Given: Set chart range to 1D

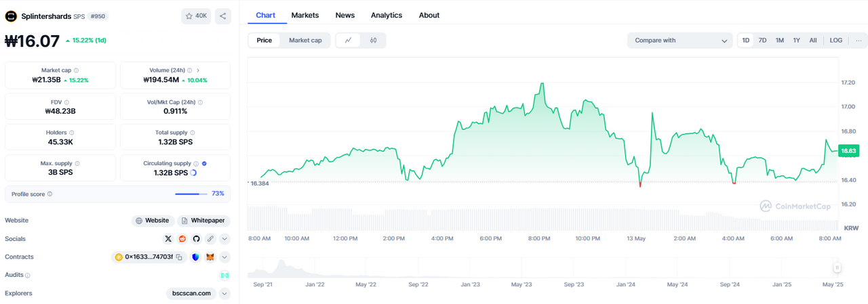Looking at the screenshot, I should point(746,41).
